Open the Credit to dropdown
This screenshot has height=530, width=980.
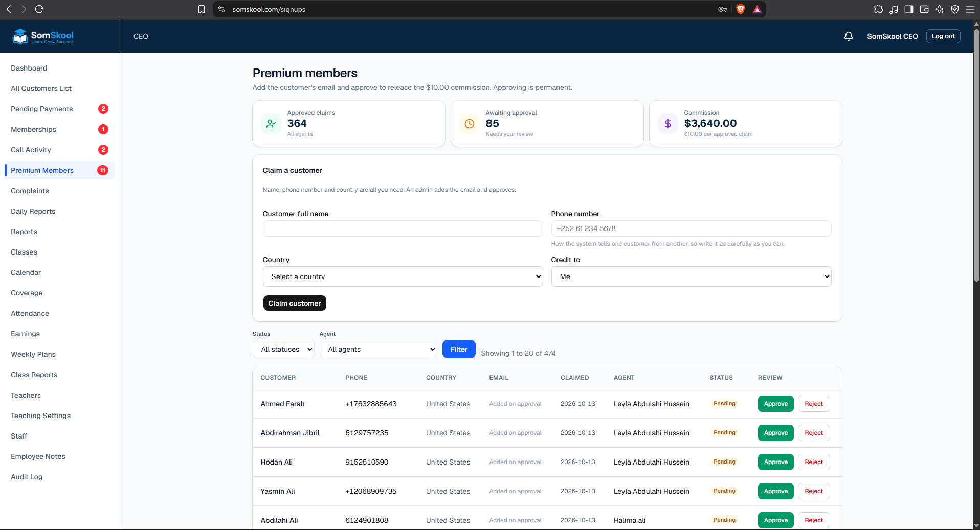click(x=691, y=276)
